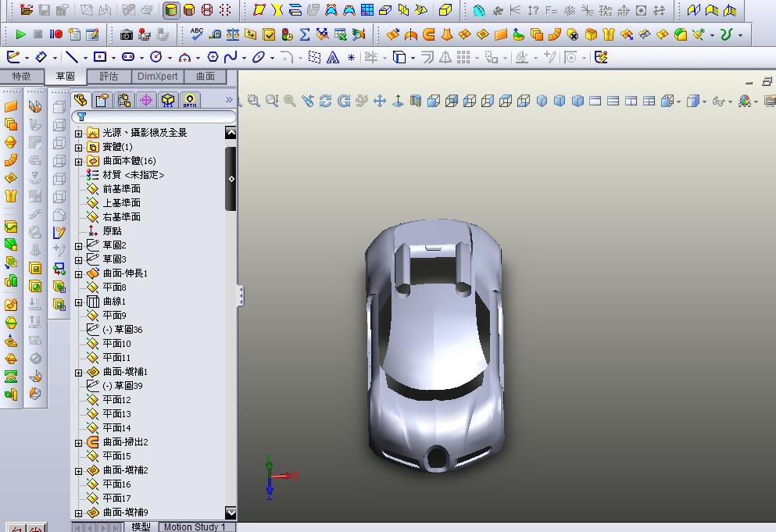Run the ABC spelling check tool
Screen dimensions: 776x532
coord(196,34)
